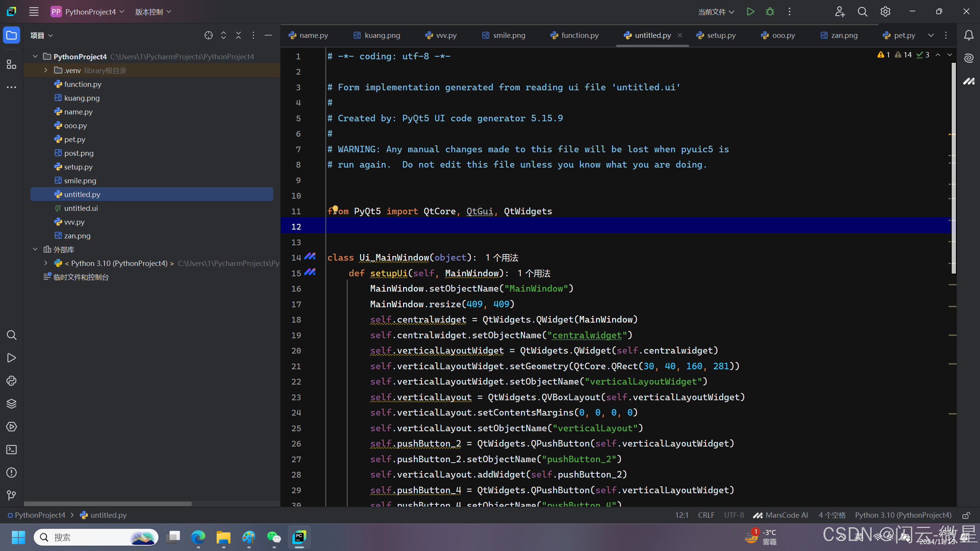Viewport: 980px width, 551px height.
Task: Toggle the Project tool window folder icon
Action: tap(11, 35)
